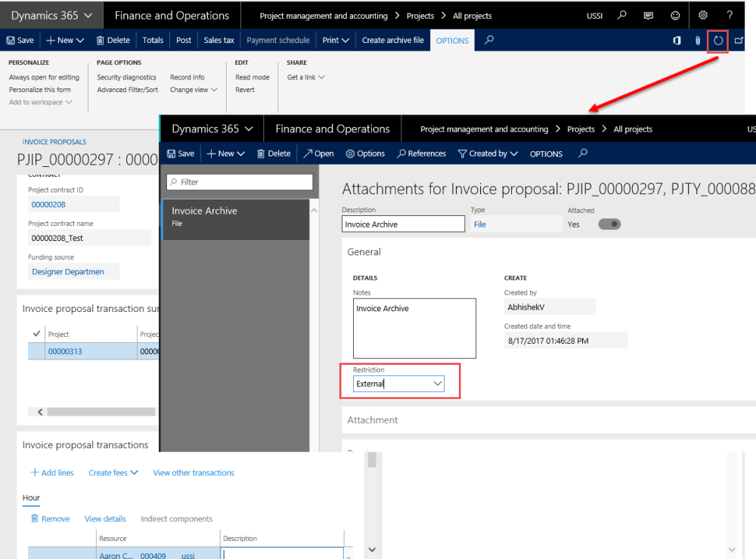Click Revert option
Image resolution: width=756 pixels, height=559 pixels.
244,90
